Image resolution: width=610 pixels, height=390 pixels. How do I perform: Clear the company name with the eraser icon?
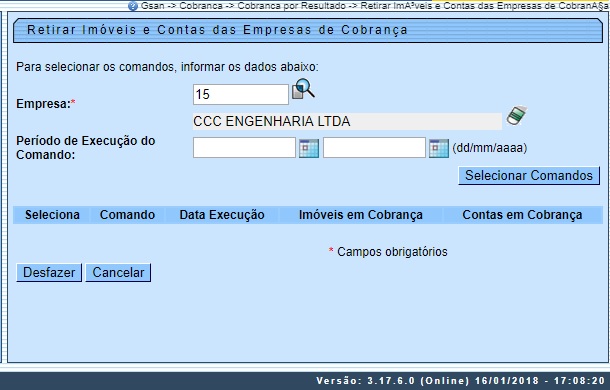517,116
